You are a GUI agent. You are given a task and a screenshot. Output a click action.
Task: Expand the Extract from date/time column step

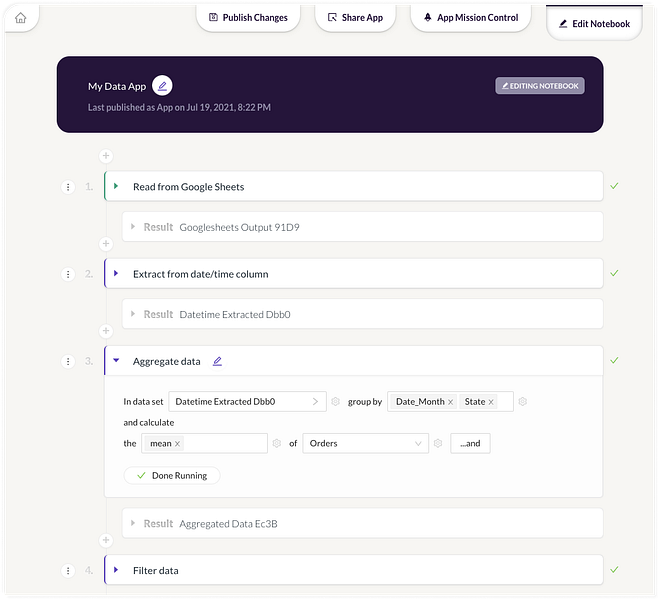click(x=116, y=274)
